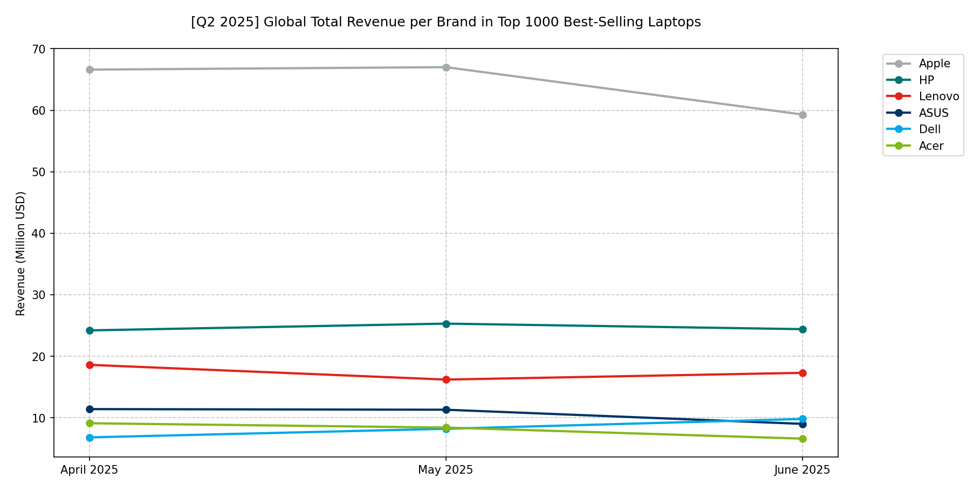Click the Acer legend entry
980x492 pixels.
coord(915,146)
